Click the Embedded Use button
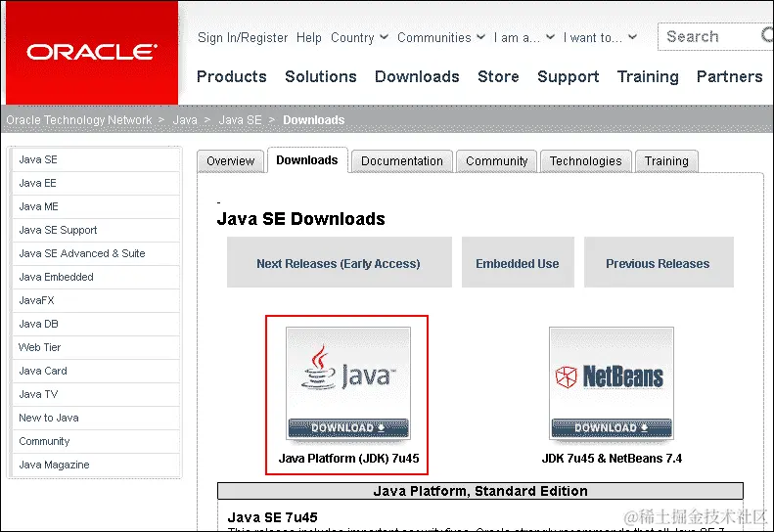This screenshot has width=774, height=532. (x=518, y=262)
